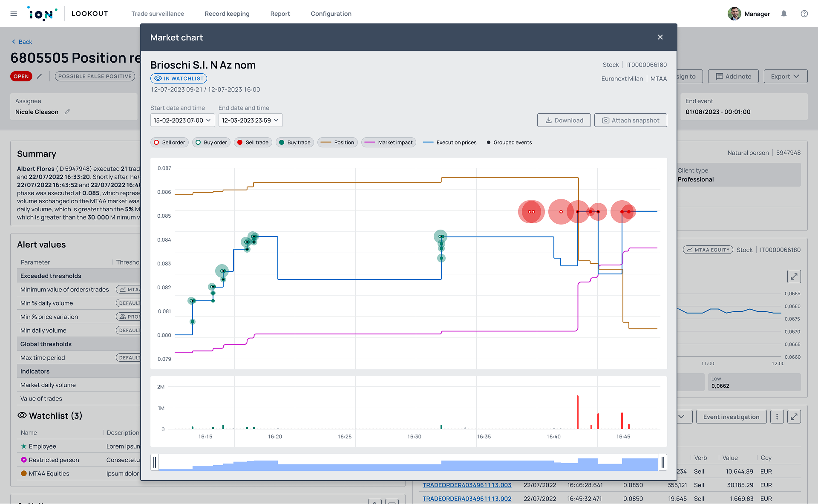818x504 pixels.
Task: Open Record keeping menu
Action: 227,14
